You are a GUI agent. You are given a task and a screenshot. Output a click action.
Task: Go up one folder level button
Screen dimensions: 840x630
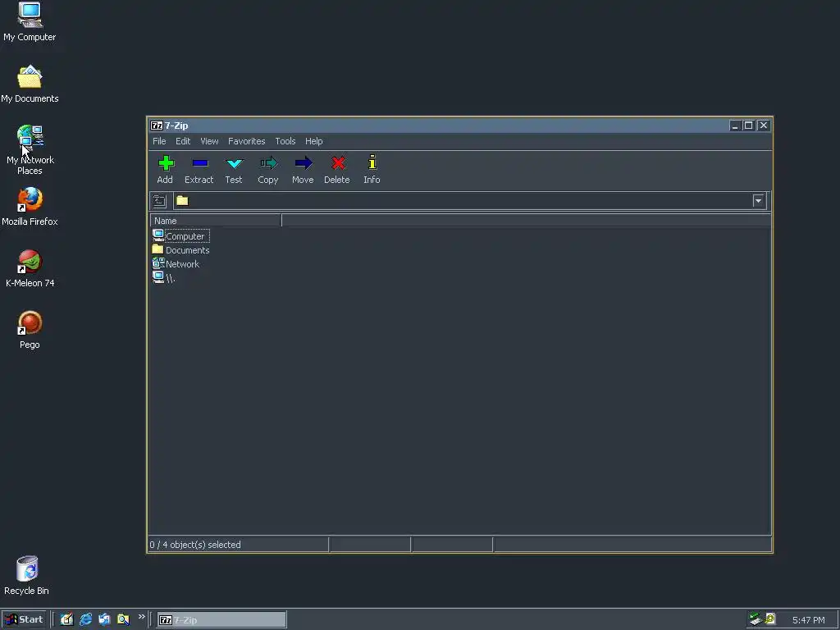[159, 201]
